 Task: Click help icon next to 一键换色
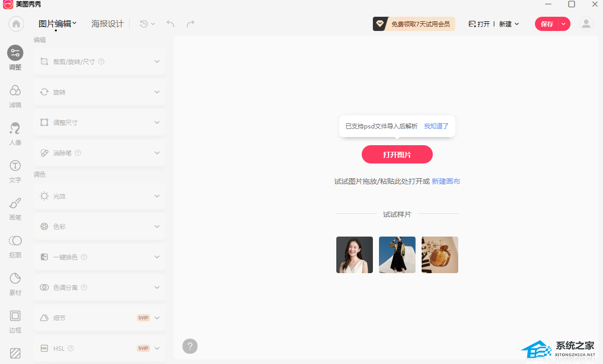coord(84,257)
